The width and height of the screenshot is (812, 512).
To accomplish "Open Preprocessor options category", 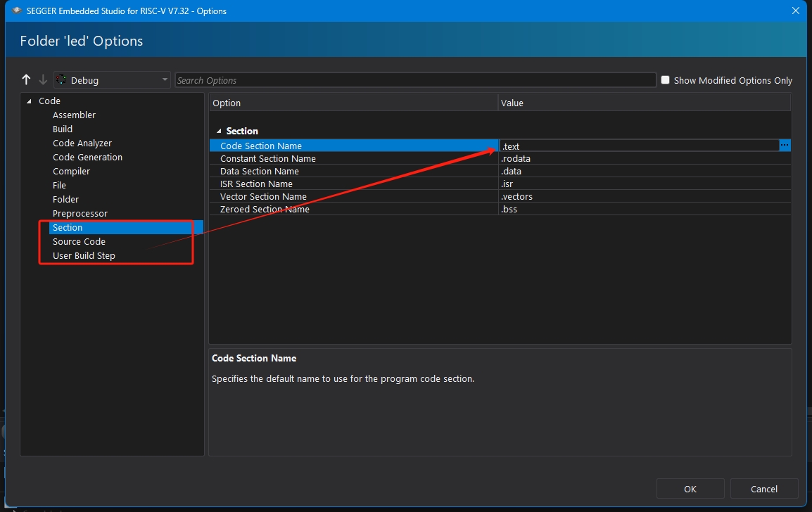I will [x=80, y=213].
